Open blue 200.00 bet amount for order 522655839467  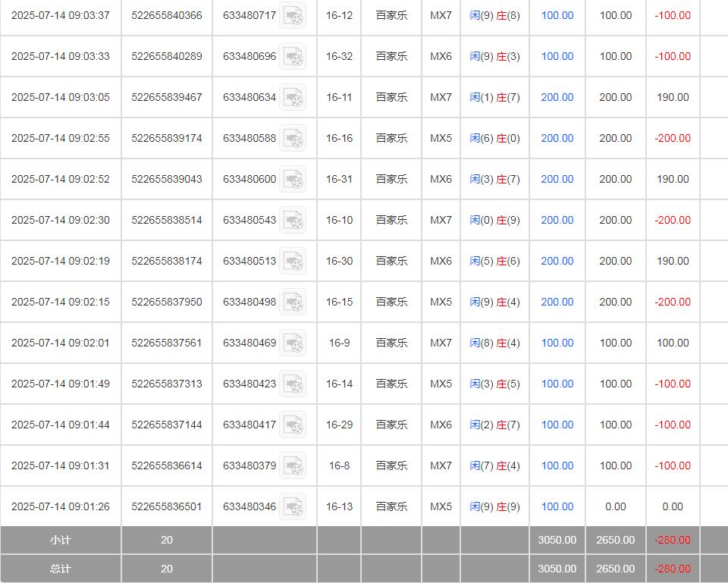(x=557, y=97)
